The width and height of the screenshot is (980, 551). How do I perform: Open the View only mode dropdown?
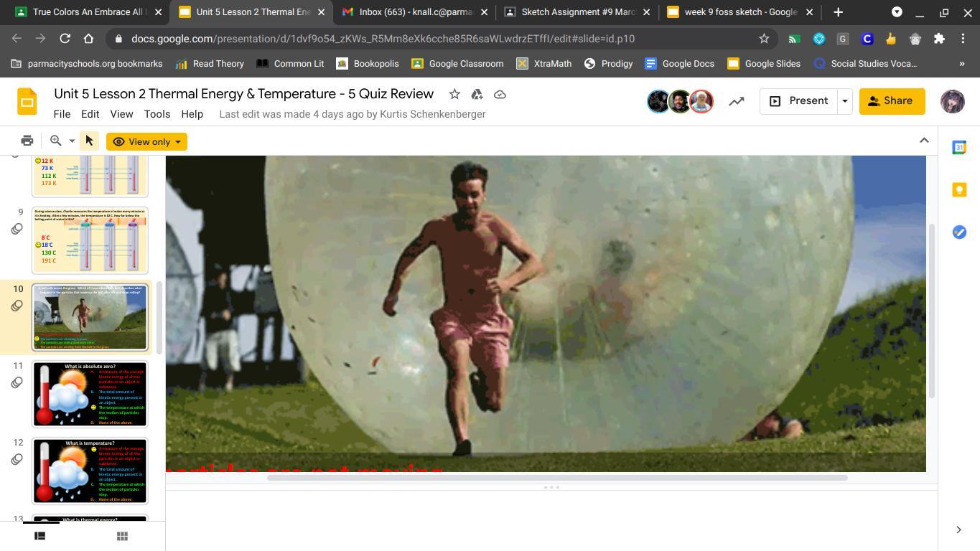[x=146, y=141]
